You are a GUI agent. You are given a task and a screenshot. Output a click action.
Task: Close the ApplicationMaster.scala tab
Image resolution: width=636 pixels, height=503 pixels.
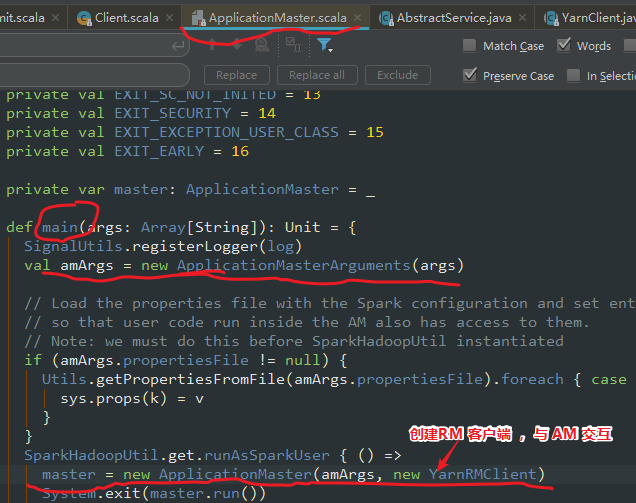click(x=357, y=17)
